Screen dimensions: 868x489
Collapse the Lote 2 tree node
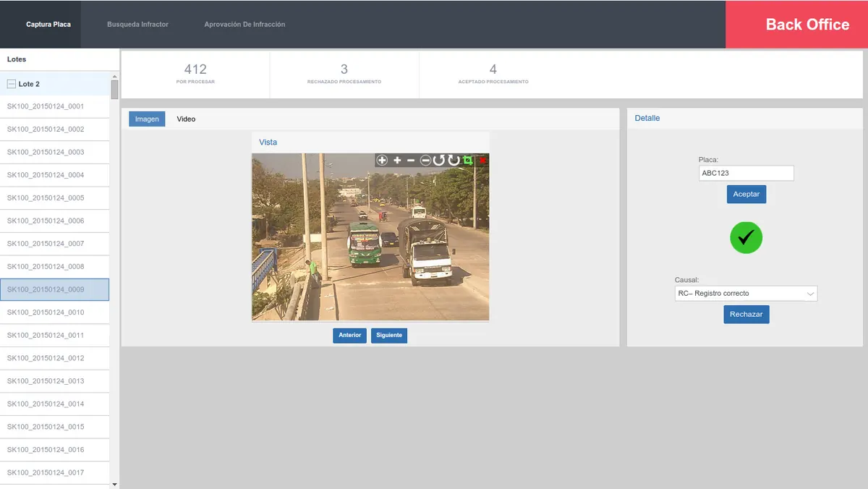11,84
